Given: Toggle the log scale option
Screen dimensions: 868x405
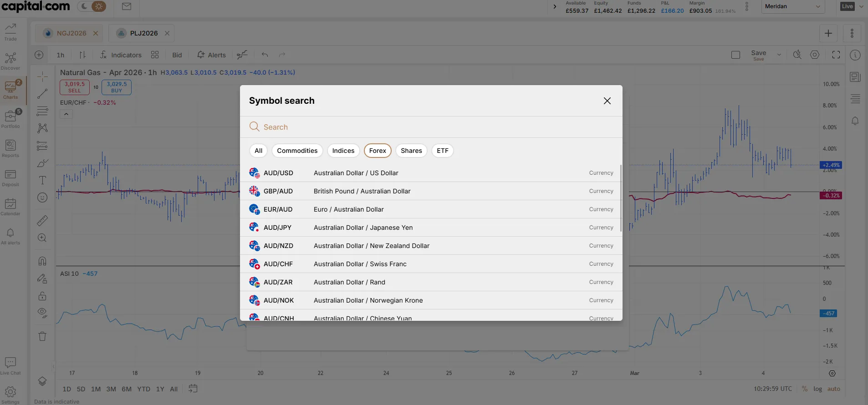Looking at the screenshot, I should point(818,389).
